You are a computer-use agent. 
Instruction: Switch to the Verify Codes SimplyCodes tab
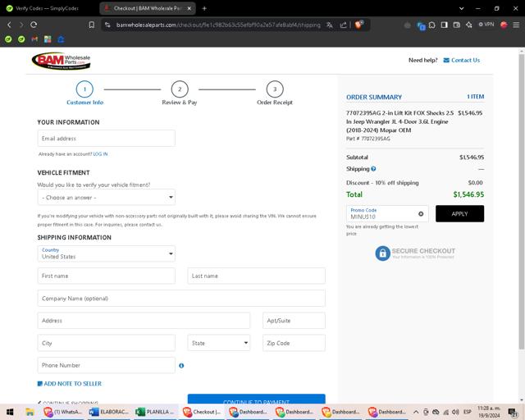coord(47,8)
